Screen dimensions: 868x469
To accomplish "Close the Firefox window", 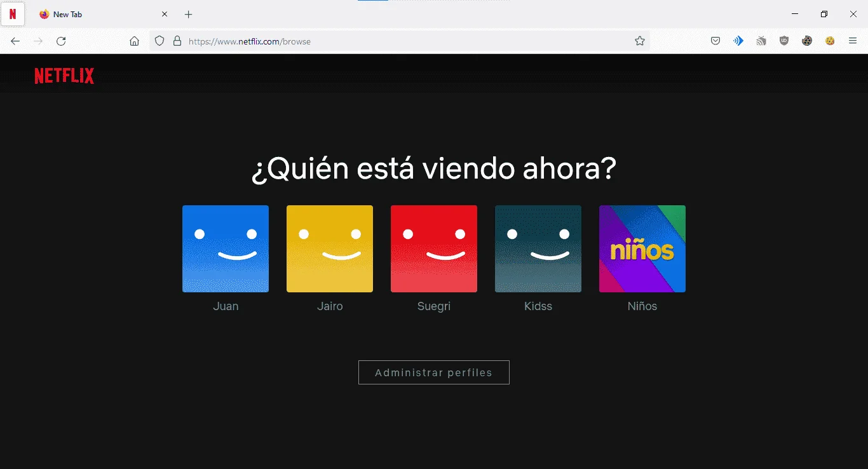I will [853, 14].
